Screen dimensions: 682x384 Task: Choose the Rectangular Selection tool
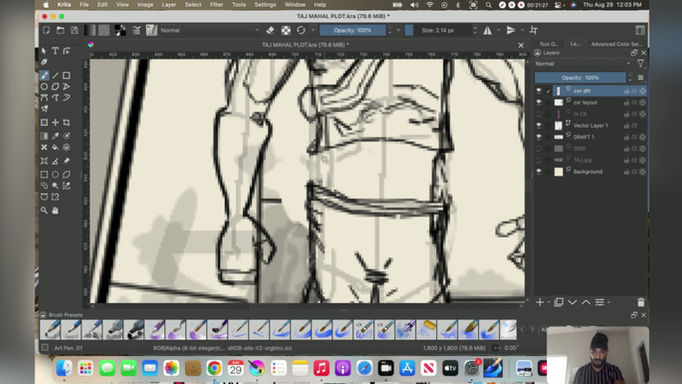coord(44,174)
